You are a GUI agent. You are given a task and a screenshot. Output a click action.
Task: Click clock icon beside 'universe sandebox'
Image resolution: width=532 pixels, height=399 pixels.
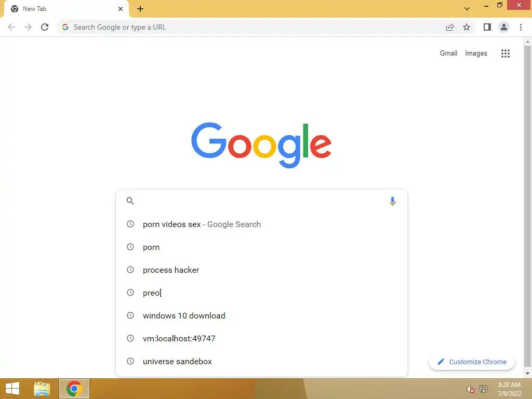[130, 361]
